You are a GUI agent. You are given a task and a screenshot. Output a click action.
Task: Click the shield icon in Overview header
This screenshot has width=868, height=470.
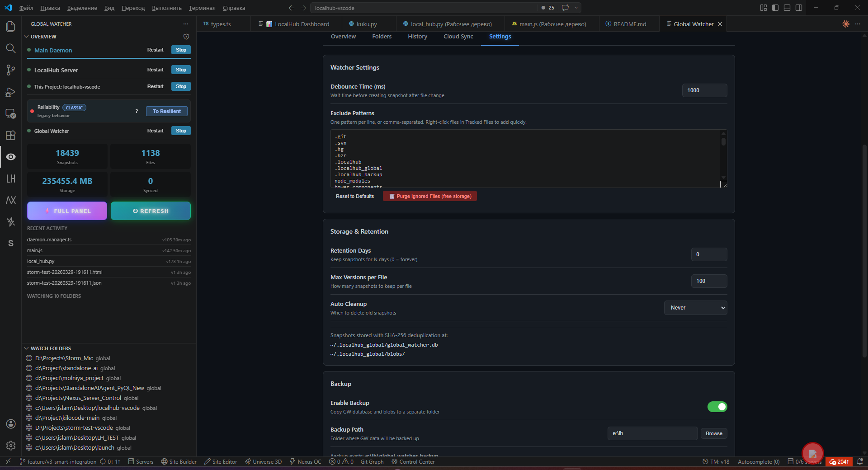186,37
